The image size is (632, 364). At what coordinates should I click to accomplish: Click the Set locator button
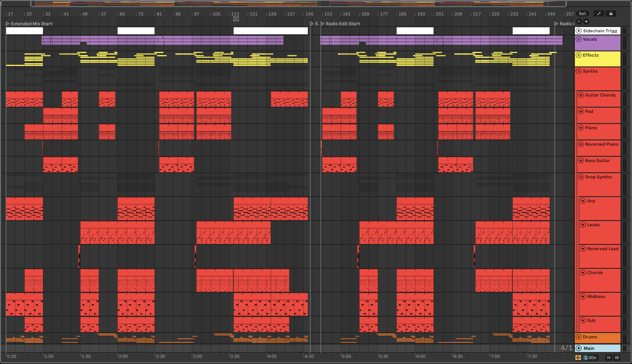click(582, 14)
